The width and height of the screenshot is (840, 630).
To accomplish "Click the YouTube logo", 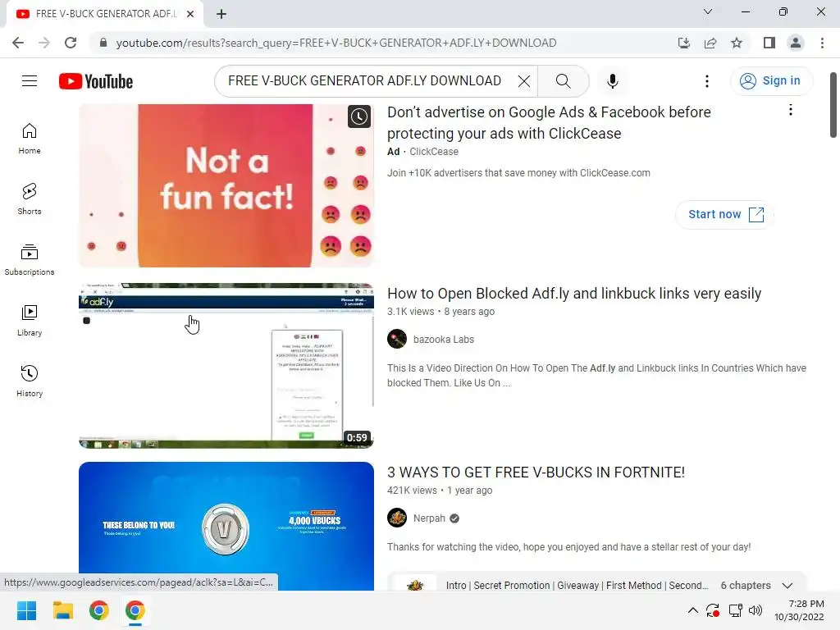I will pyautogui.click(x=96, y=81).
